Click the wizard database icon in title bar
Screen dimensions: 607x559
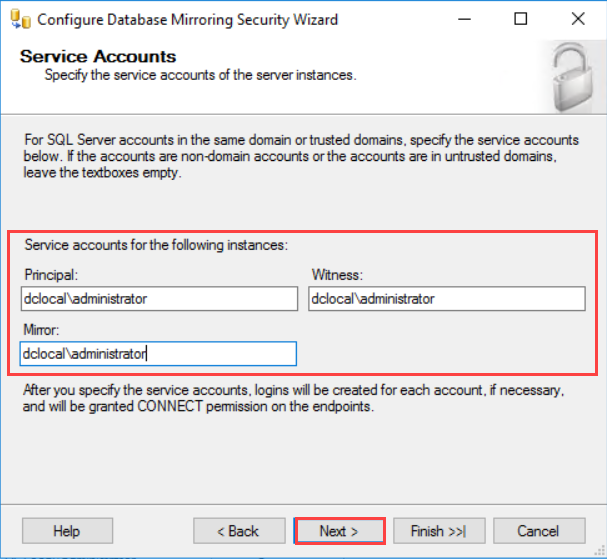(x=18, y=19)
